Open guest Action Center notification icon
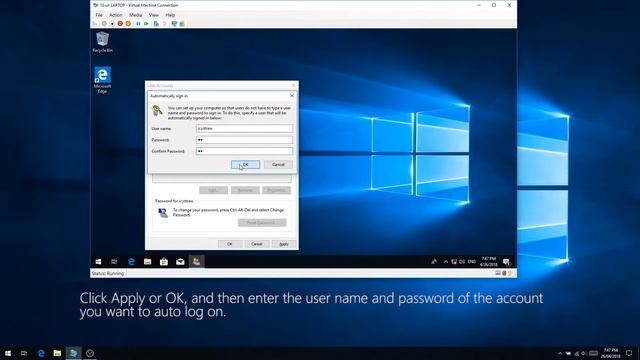 coord(507,262)
